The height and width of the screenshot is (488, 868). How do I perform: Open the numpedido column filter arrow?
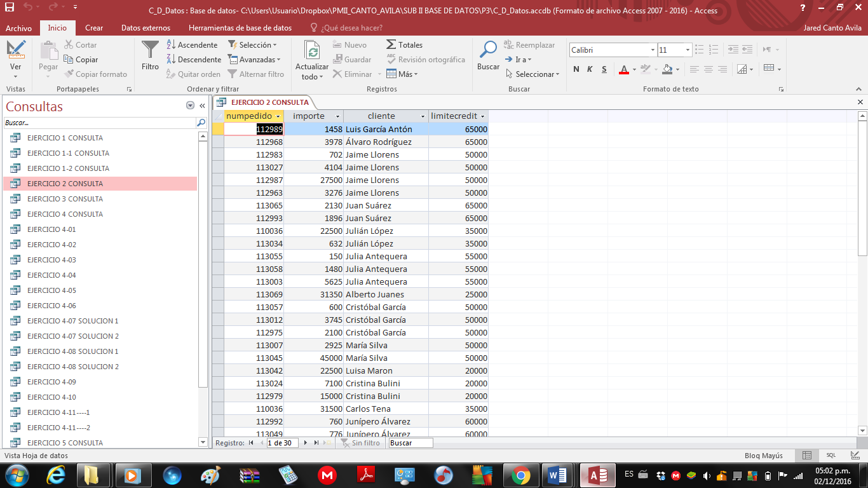click(277, 116)
